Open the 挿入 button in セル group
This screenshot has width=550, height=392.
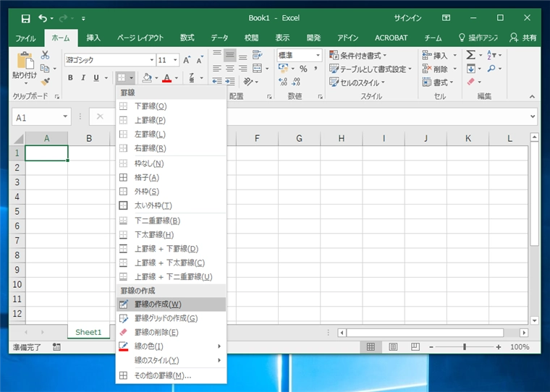(439, 56)
